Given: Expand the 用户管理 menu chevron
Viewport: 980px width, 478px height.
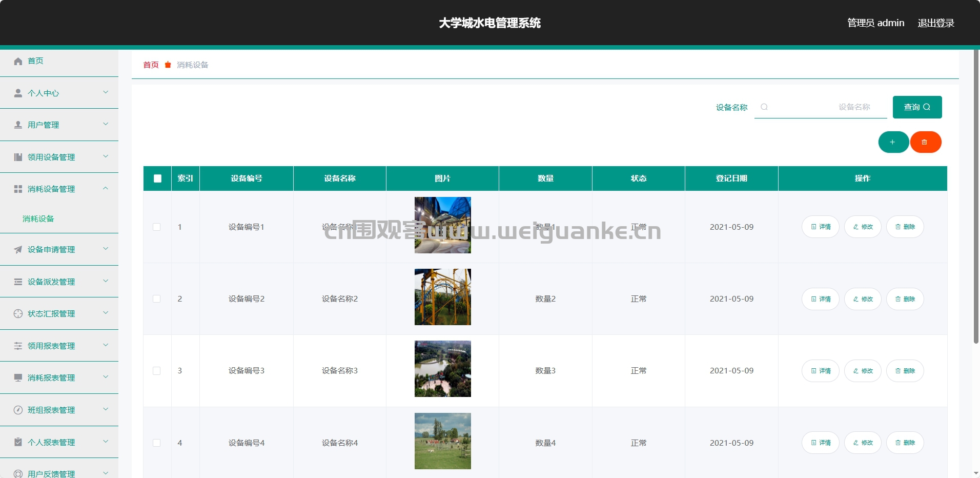Looking at the screenshot, I should tap(106, 124).
